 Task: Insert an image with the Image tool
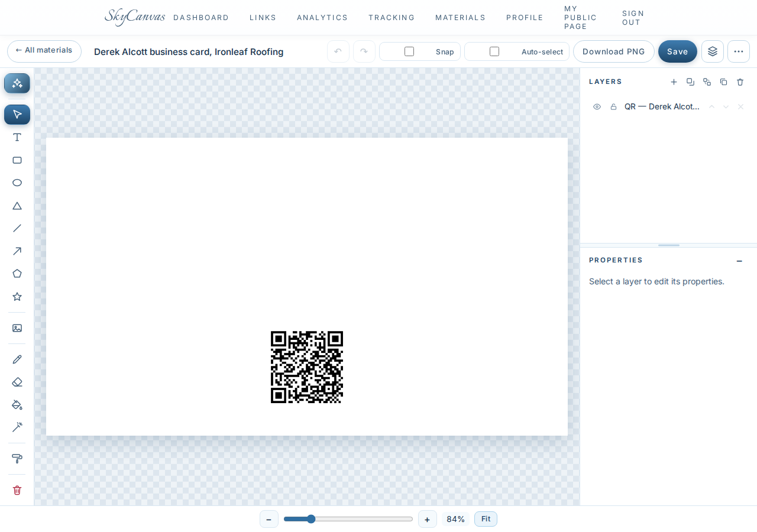point(17,328)
